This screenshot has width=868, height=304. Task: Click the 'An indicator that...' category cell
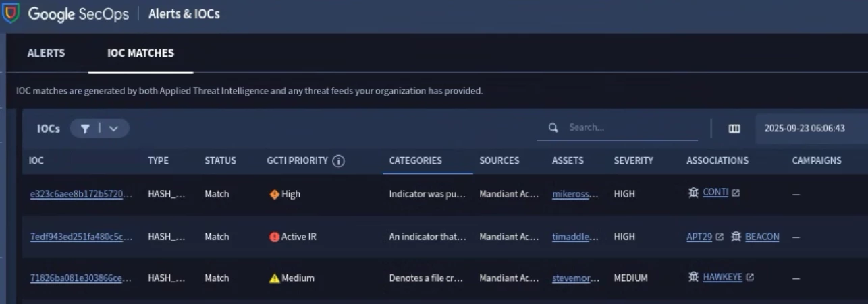click(427, 237)
